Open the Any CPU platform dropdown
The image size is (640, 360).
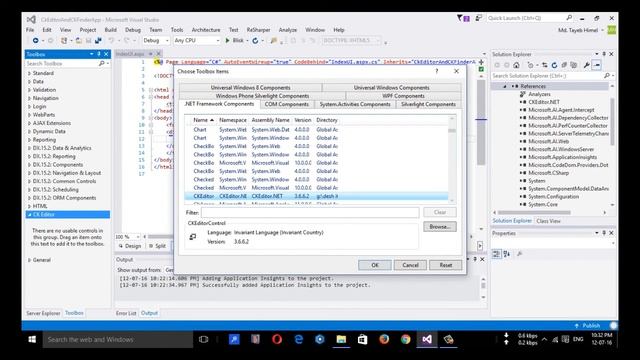click(197, 40)
